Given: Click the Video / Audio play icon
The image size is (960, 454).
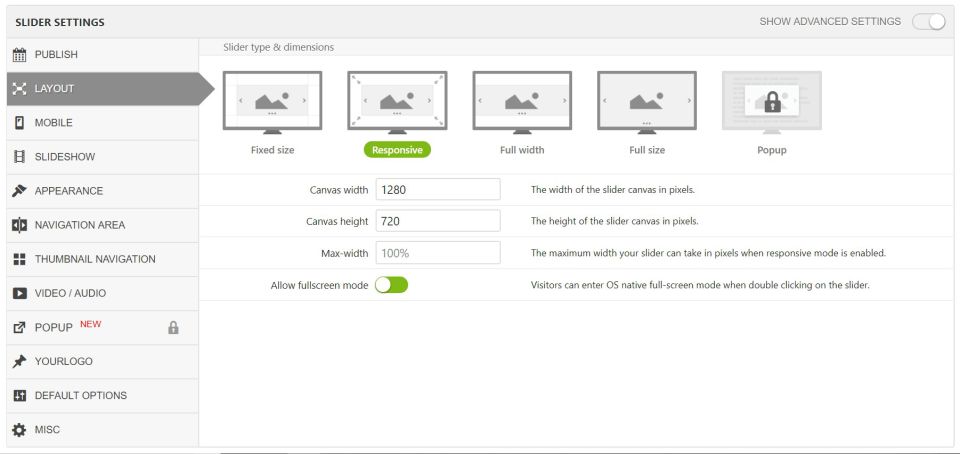Looking at the screenshot, I should click(x=19, y=293).
